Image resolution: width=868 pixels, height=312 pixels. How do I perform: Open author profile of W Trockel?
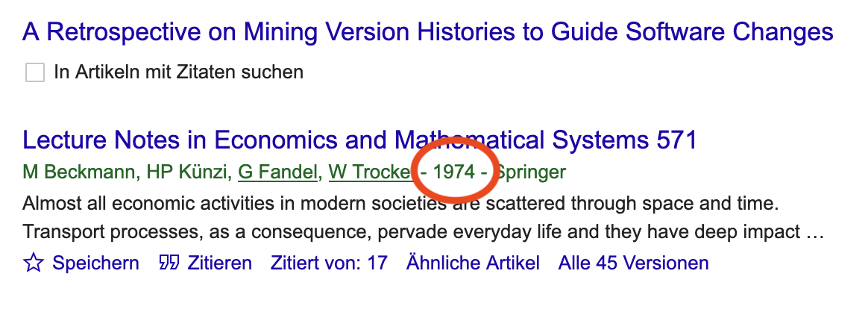371,172
